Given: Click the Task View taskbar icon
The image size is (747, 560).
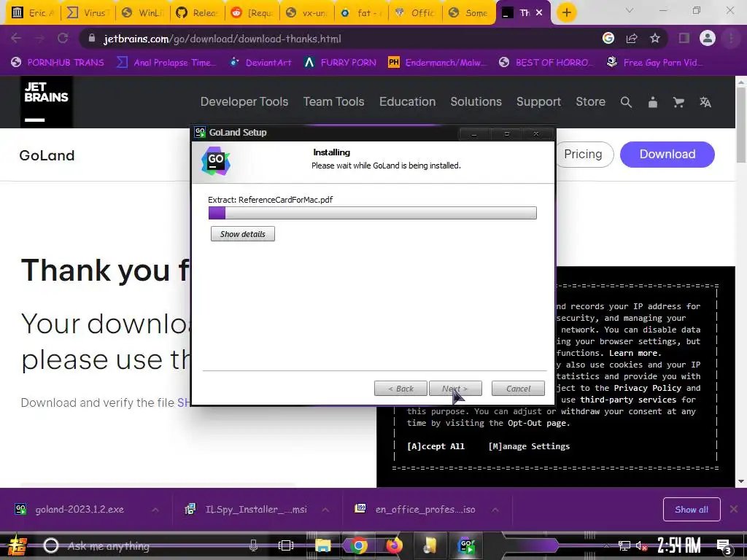Looking at the screenshot, I should [x=286, y=545].
